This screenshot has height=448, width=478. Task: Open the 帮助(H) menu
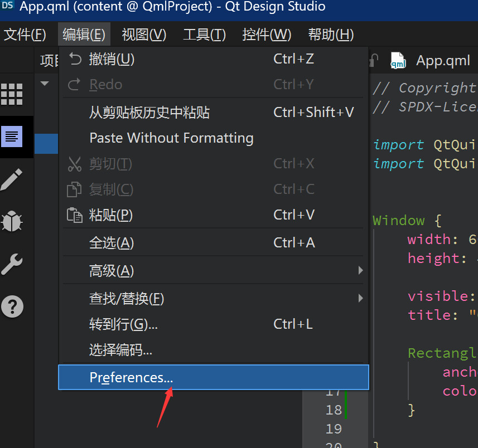331,34
